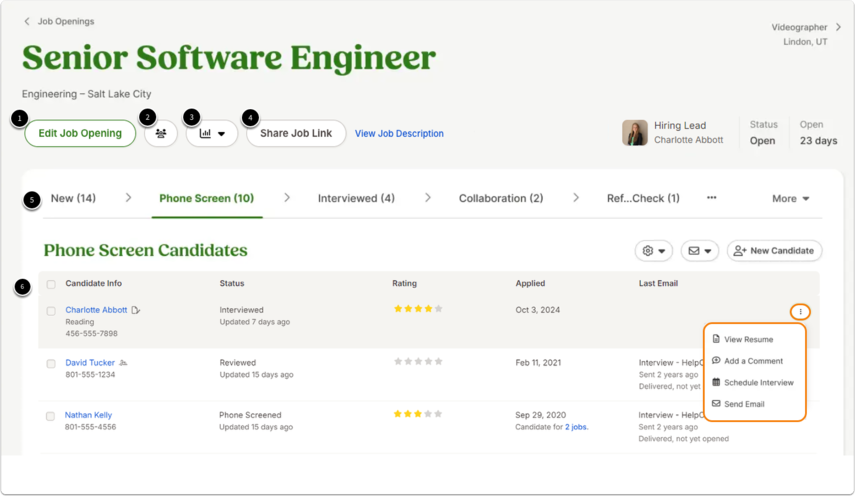Choose Send Email from menu
855x496 pixels.
tap(738, 404)
